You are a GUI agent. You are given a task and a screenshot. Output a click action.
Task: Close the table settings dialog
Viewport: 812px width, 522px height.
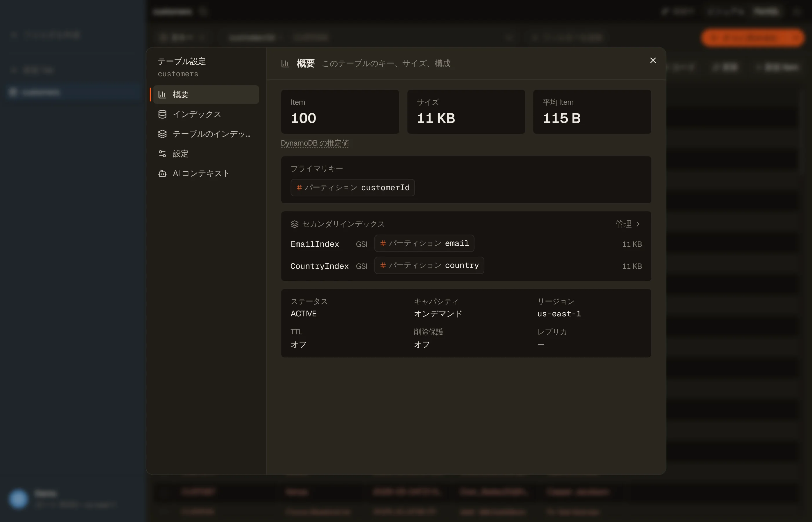(653, 60)
